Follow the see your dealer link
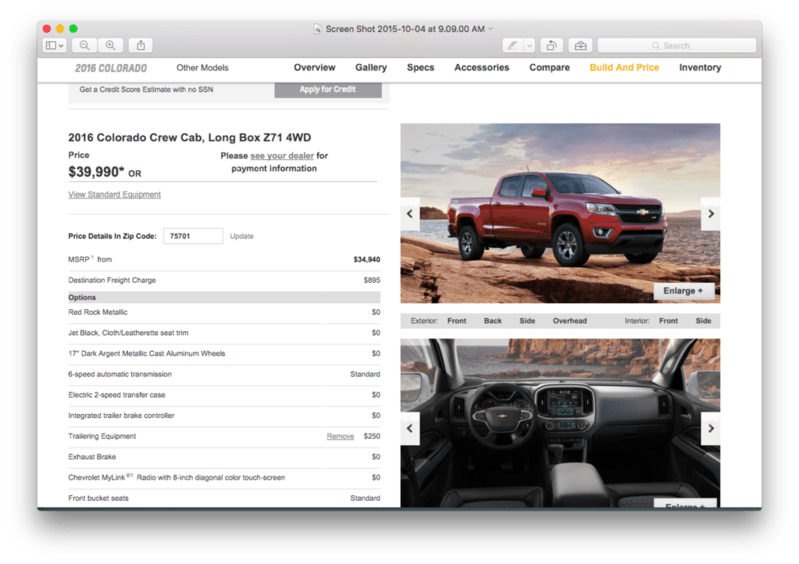The height and width of the screenshot is (564, 799). pyautogui.click(x=282, y=156)
